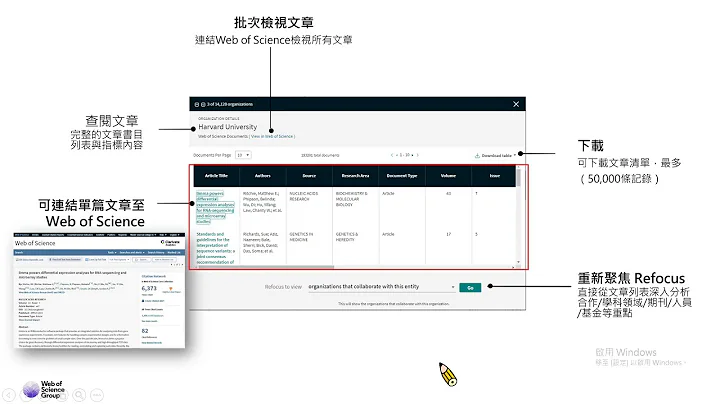The width and height of the screenshot is (720, 404).
Task: Click the Harvard University heading
Action: 227,127
